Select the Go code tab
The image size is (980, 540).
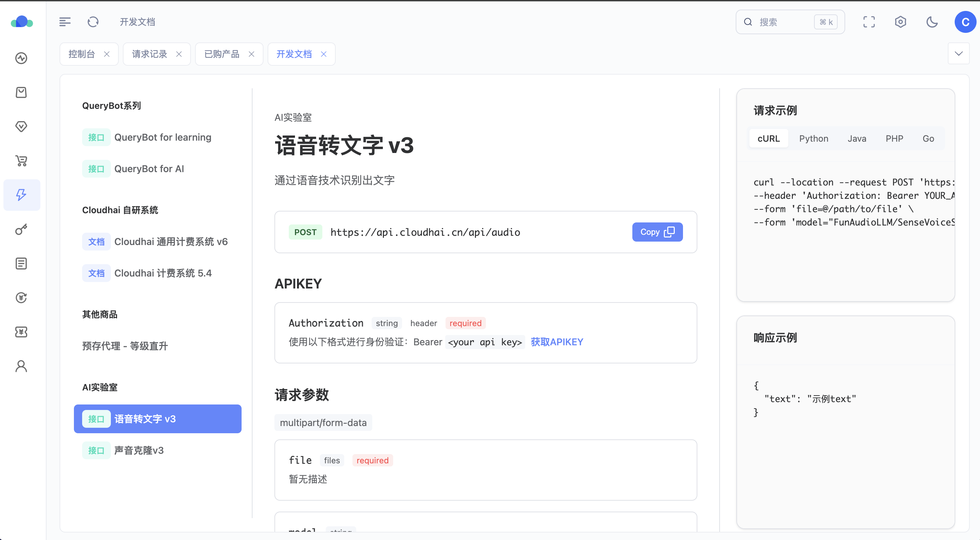tap(928, 139)
